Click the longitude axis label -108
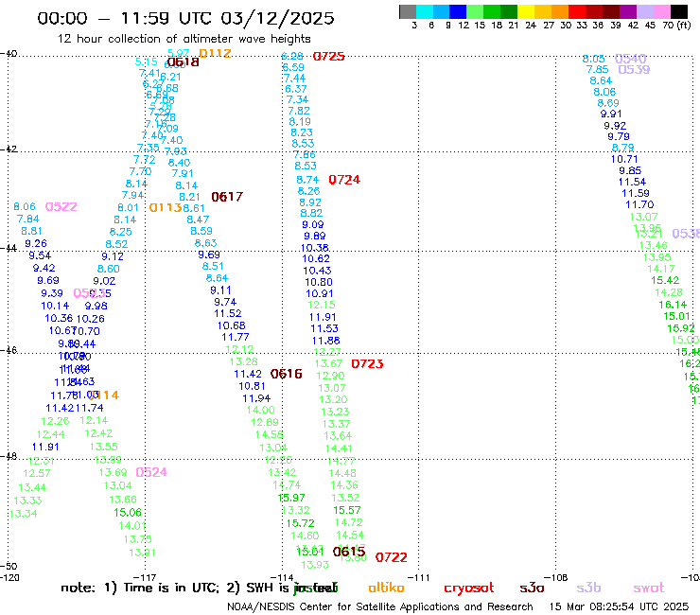 [556, 577]
